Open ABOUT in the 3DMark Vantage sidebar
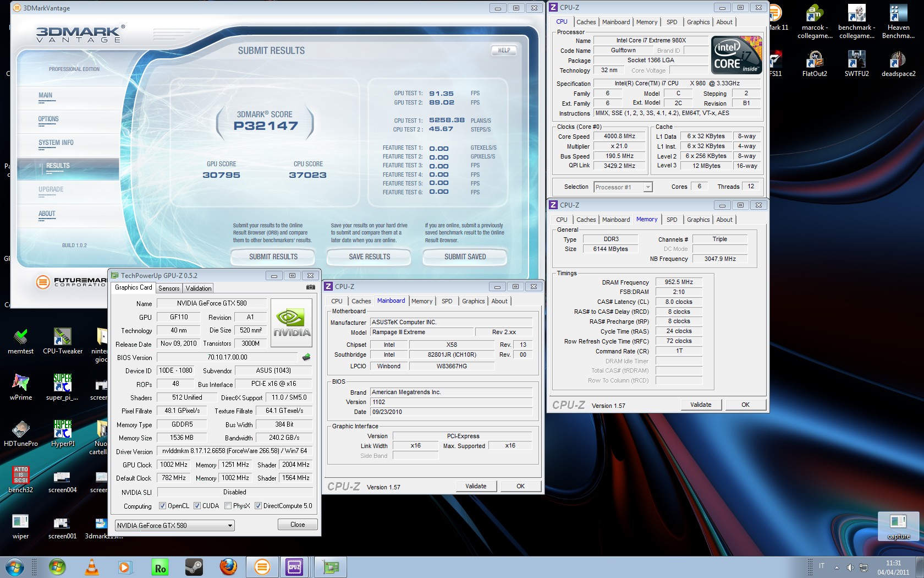The image size is (924, 578). [47, 214]
